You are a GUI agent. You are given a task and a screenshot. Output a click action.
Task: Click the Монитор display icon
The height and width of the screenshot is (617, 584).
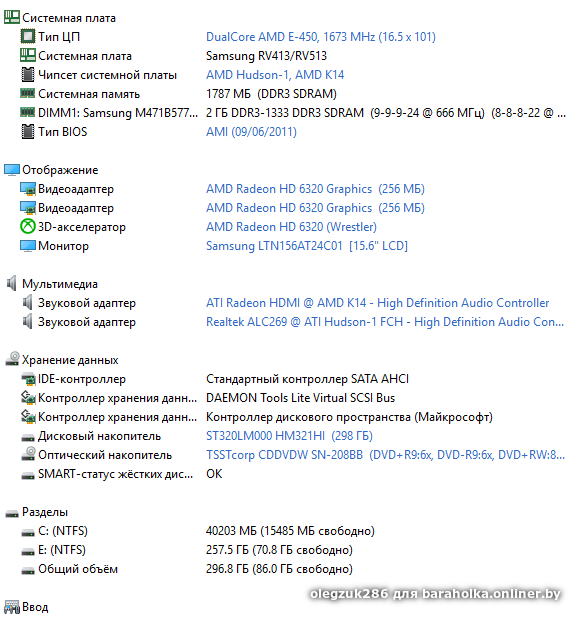(x=28, y=246)
